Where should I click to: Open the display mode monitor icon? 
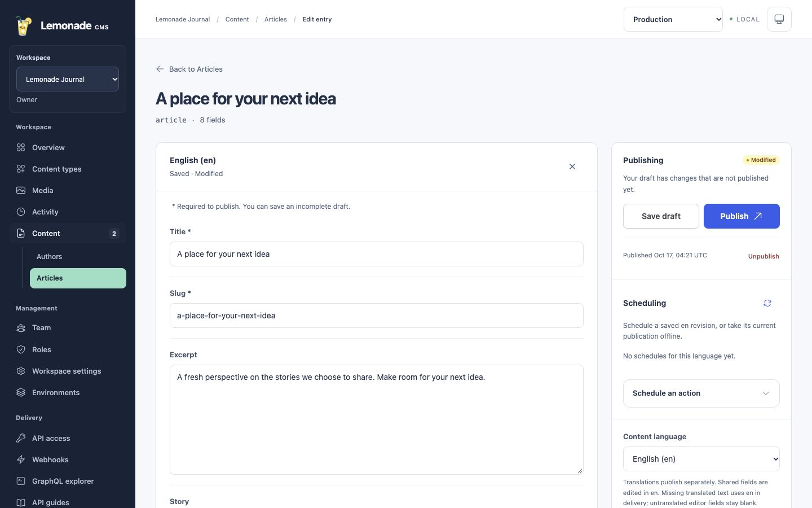[779, 19]
